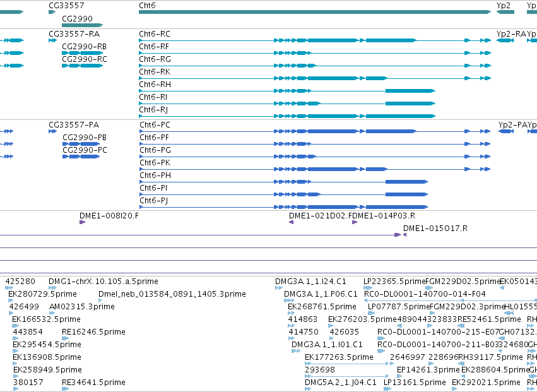This screenshot has height=392, width=537.
Task: Click the DMG3A.1_1.P06.C1 label
Action: click(321, 294)
